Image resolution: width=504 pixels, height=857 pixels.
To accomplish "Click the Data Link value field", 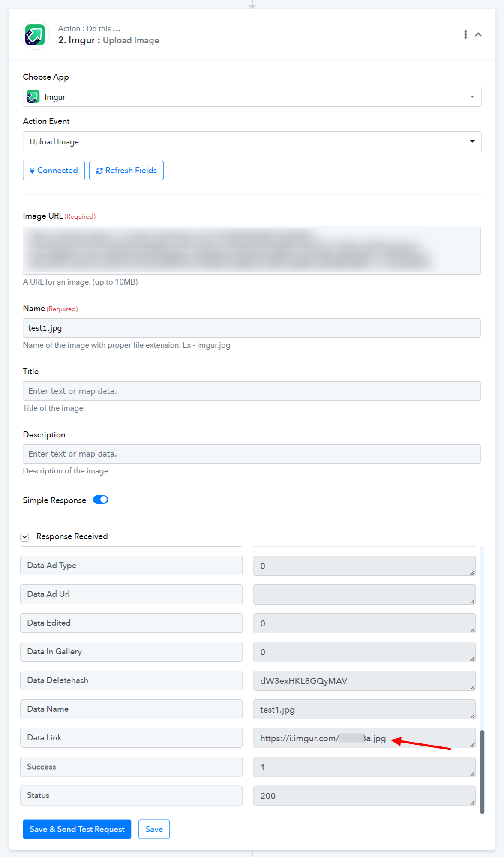I will click(364, 738).
